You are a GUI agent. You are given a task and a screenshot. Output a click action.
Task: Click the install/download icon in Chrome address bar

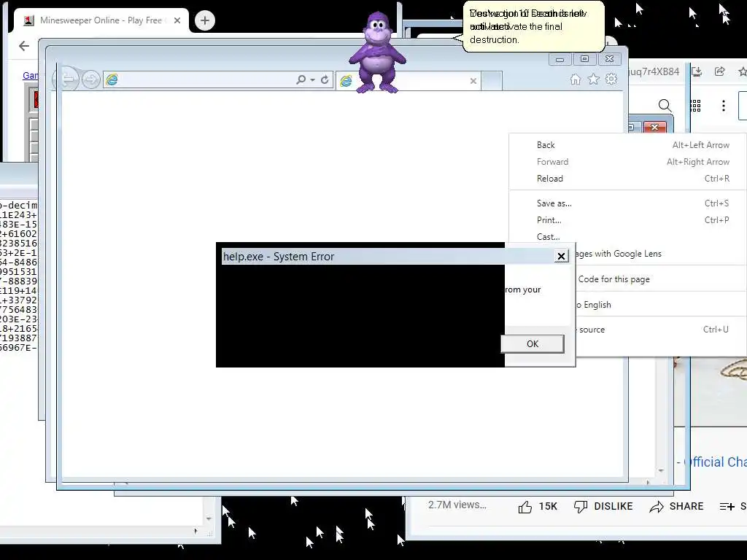(x=697, y=71)
